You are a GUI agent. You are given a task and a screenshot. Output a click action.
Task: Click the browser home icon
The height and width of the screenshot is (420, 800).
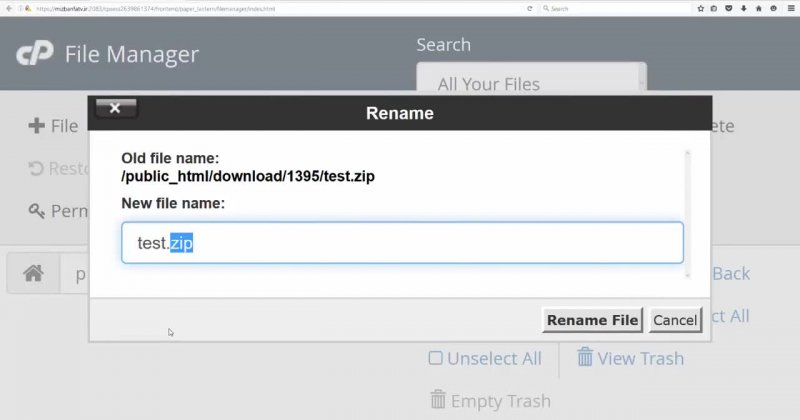[x=759, y=8]
